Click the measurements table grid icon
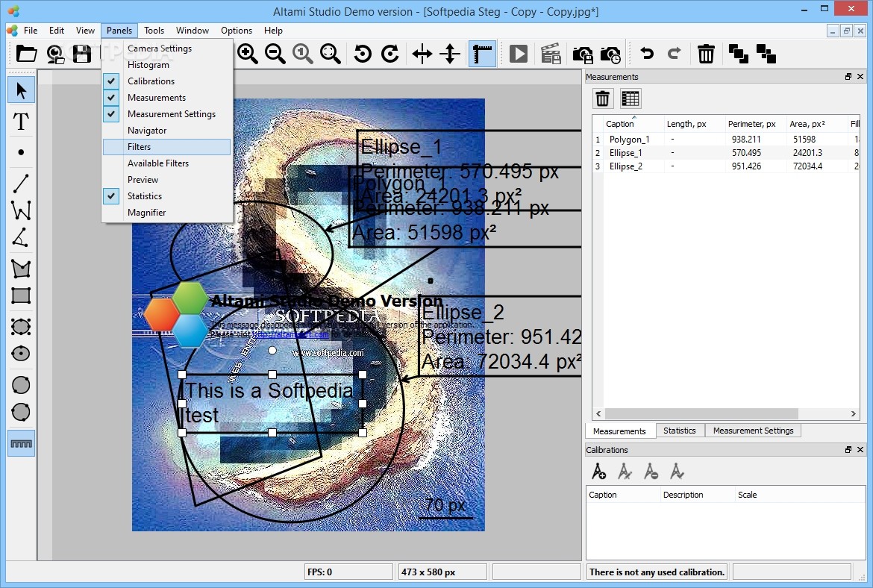873x588 pixels. point(630,99)
